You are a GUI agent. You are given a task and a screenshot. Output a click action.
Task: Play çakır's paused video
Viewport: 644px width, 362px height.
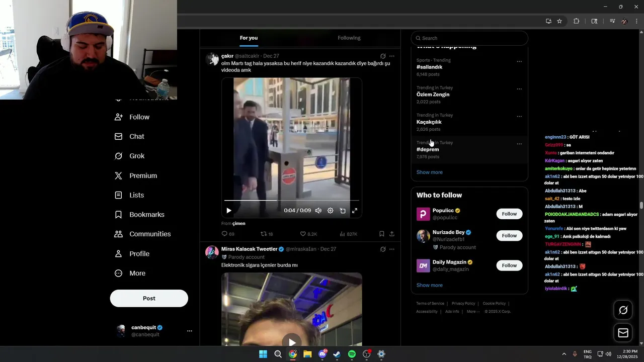pos(229,211)
